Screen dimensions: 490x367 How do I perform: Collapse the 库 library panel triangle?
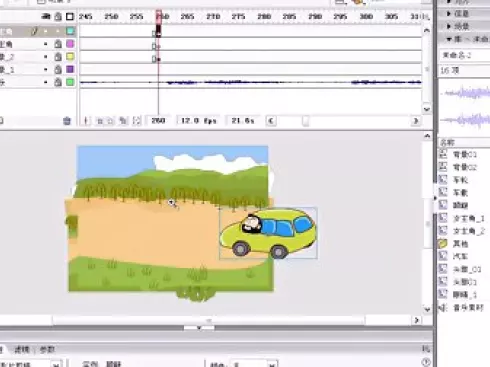pos(449,39)
